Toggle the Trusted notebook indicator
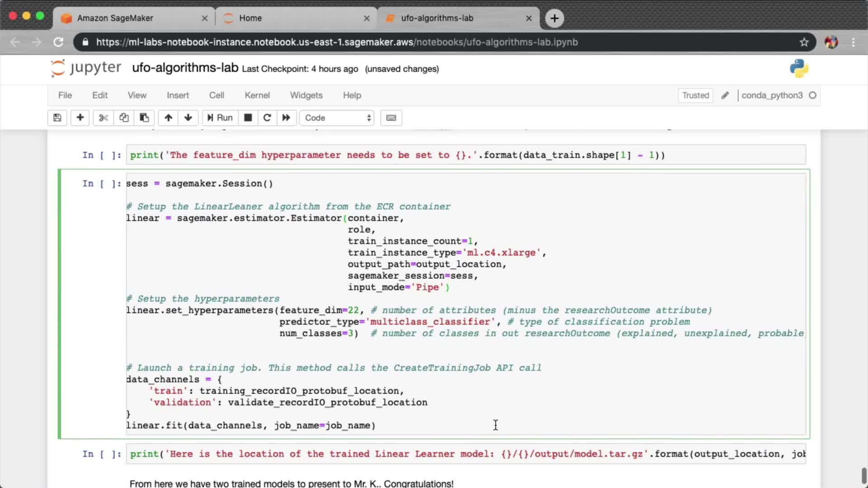This screenshot has width=868, height=488. pyautogui.click(x=695, y=95)
